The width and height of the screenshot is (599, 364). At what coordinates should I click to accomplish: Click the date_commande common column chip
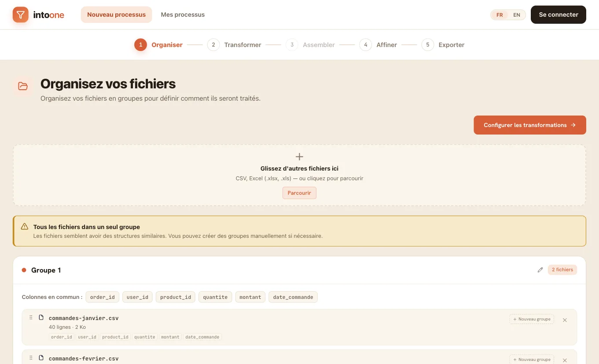pyautogui.click(x=293, y=297)
